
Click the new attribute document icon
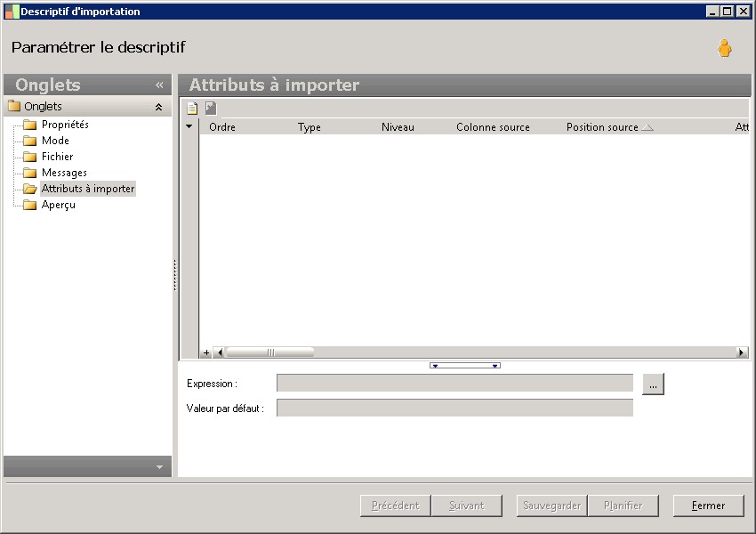[192, 108]
